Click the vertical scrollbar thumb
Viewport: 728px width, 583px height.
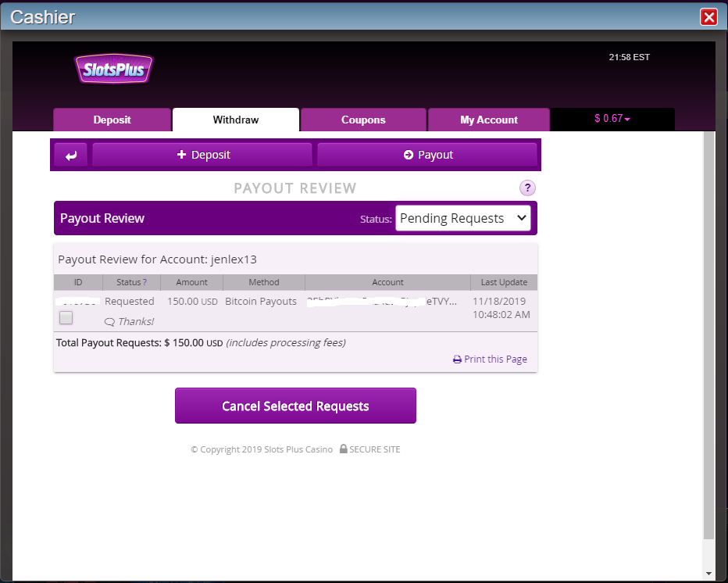pos(708,334)
